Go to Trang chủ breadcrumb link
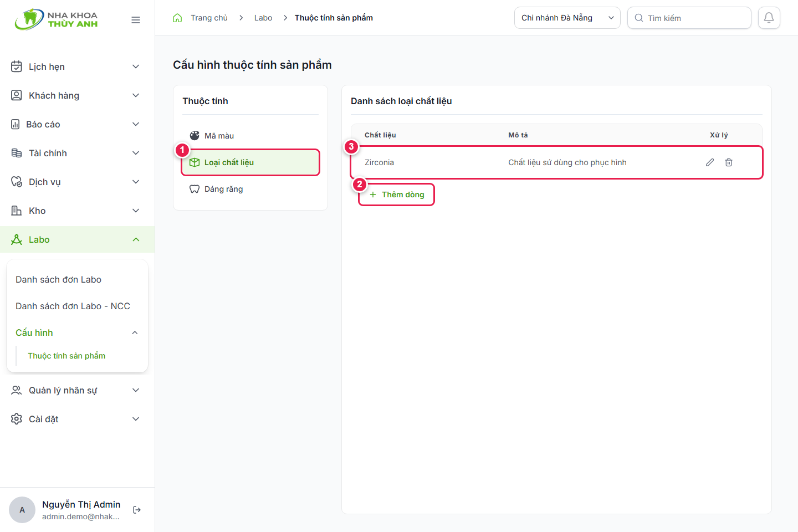 [209, 18]
